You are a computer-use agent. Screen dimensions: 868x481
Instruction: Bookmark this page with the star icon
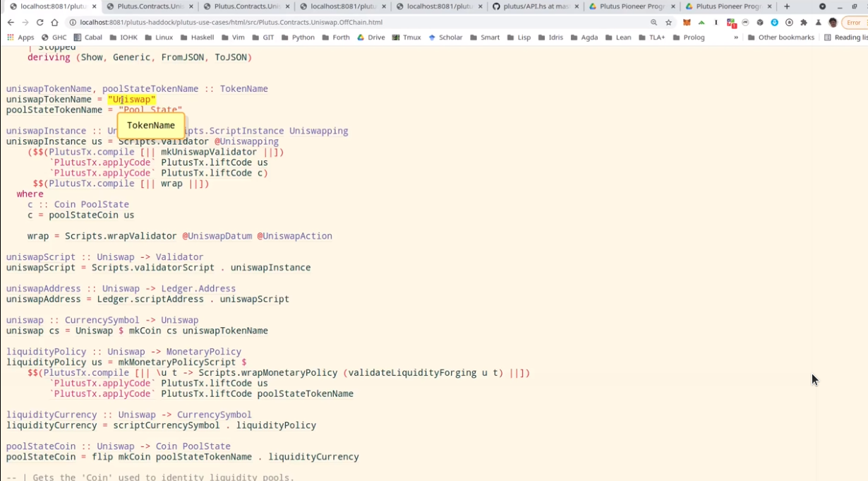coord(669,23)
